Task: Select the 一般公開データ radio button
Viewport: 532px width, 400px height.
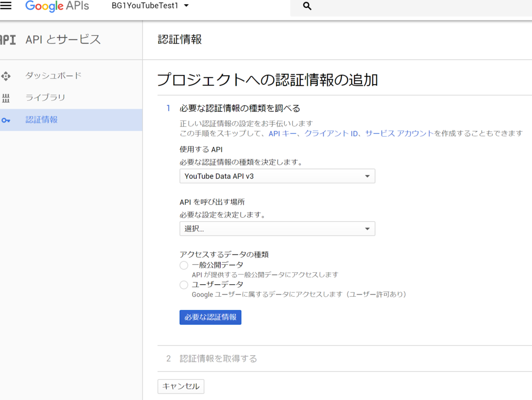Action: 184,265
